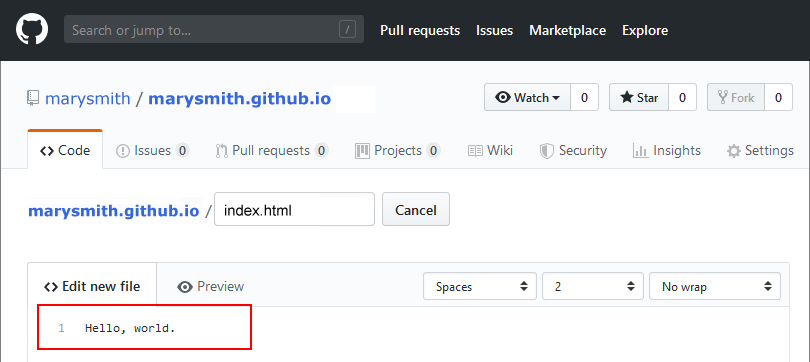Click the code brackets icon on Code tab

pos(47,151)
